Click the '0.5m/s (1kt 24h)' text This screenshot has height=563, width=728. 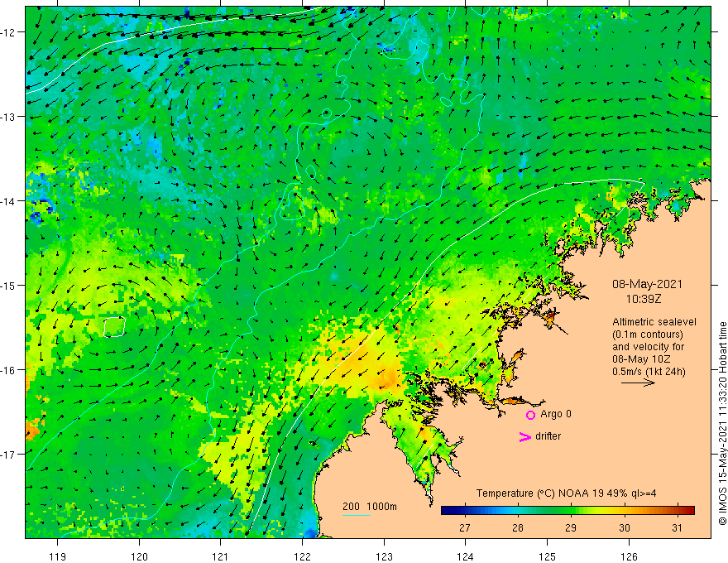tap(649, 372)
